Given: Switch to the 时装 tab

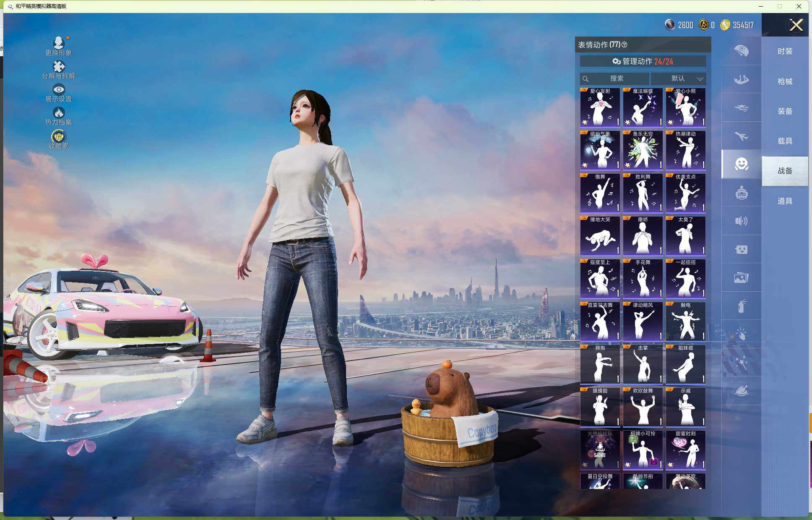Looking at the screenshot, I should click(x=785, y=51).
